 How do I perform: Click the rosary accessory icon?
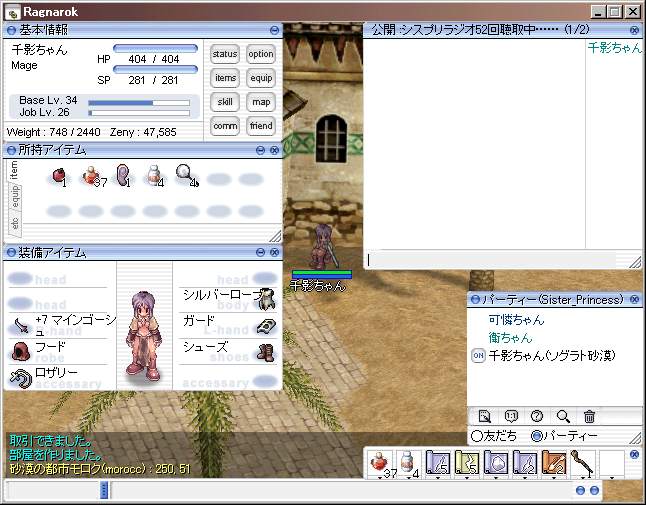coord(21,378)
